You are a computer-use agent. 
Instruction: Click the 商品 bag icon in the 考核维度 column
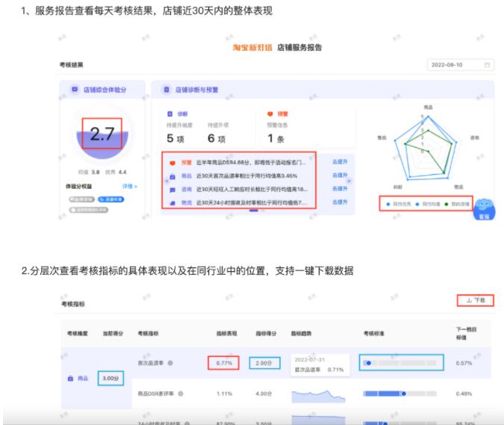pos(70,379)
